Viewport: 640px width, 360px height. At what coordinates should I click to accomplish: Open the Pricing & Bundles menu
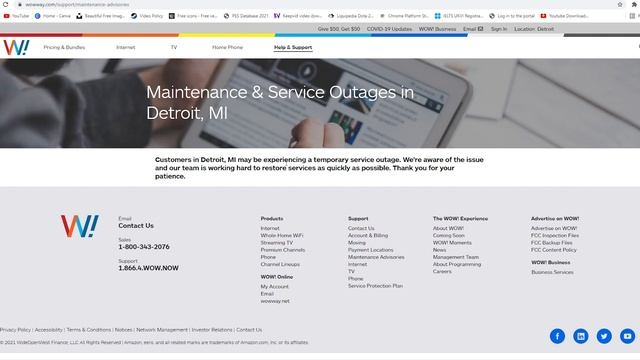(x=64, y=47)
